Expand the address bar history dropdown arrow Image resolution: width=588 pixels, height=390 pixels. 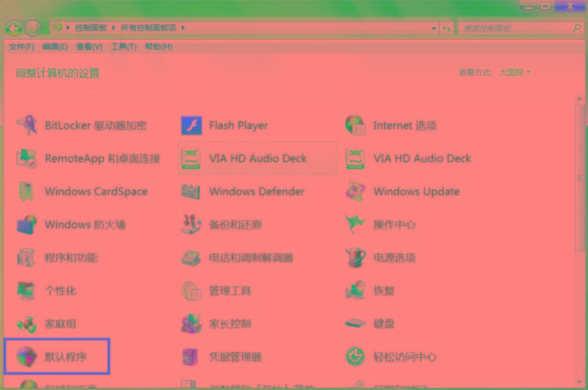[x=434, y=28]
